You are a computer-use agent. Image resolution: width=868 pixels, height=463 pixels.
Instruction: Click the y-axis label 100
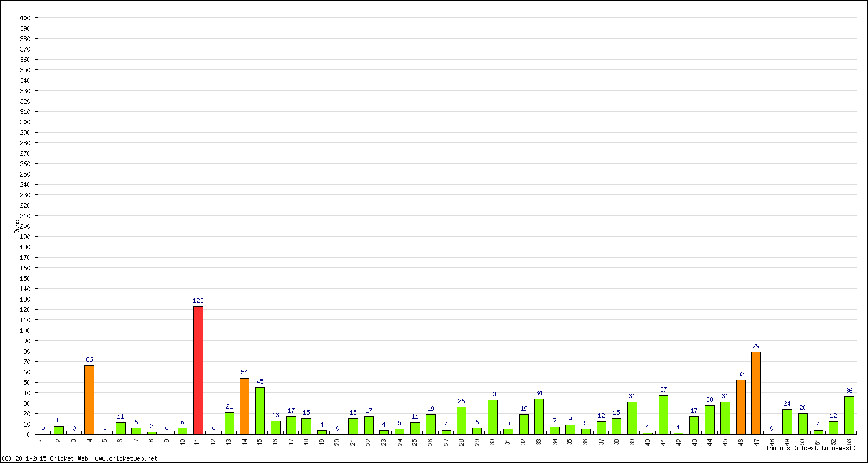point(24,330)
